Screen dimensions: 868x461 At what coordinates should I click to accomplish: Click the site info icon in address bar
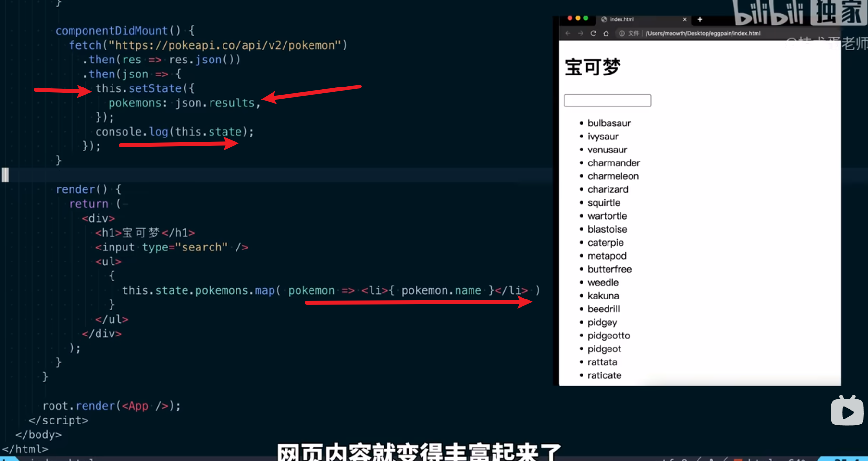click(x=622, y=33)
